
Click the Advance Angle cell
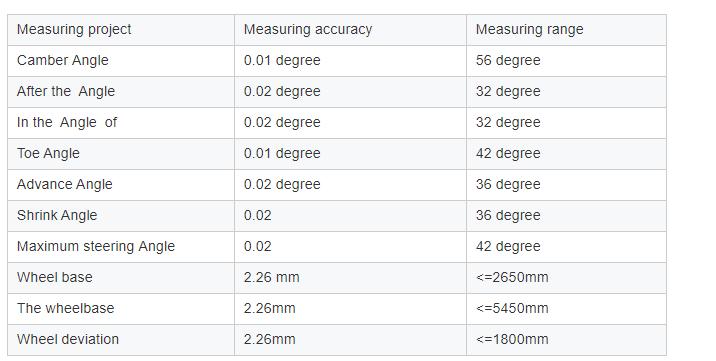[x=121, y=185]
